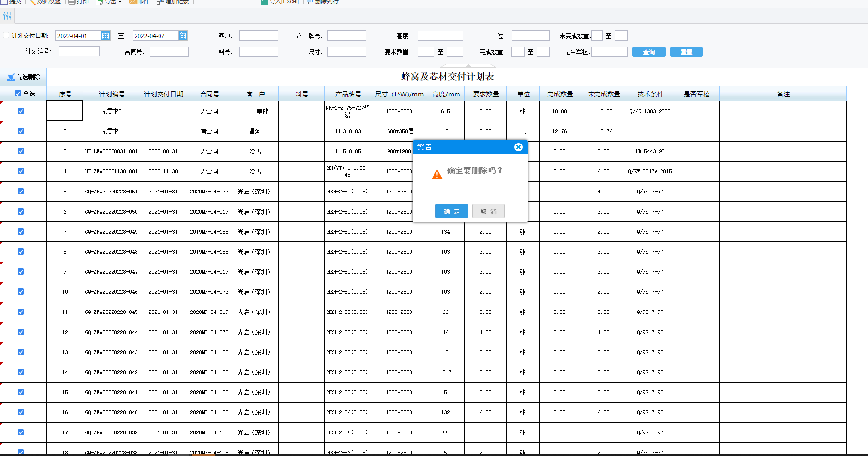Focus the 料号 filter input
The height and width of the screenshot is (456, 868).
coord(259,51)
